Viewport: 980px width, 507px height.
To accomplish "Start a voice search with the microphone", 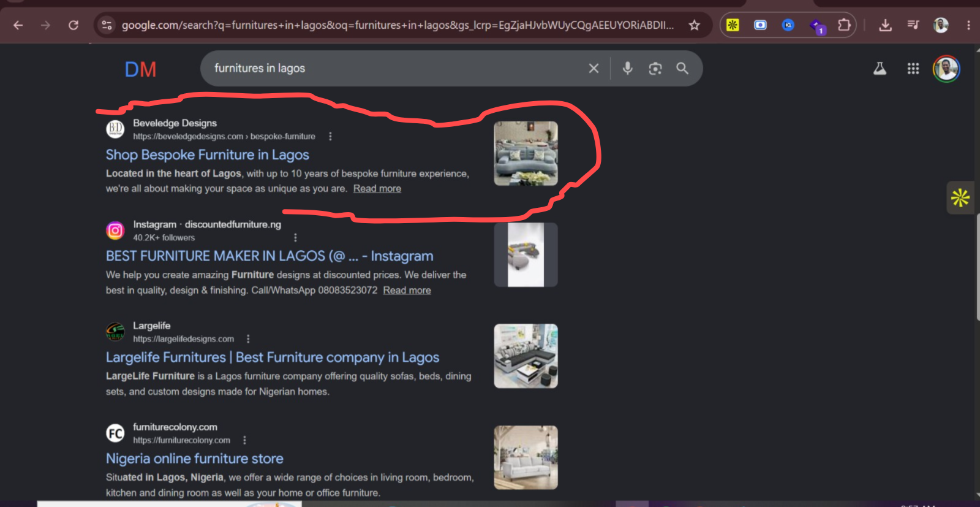I will [627, 69].
